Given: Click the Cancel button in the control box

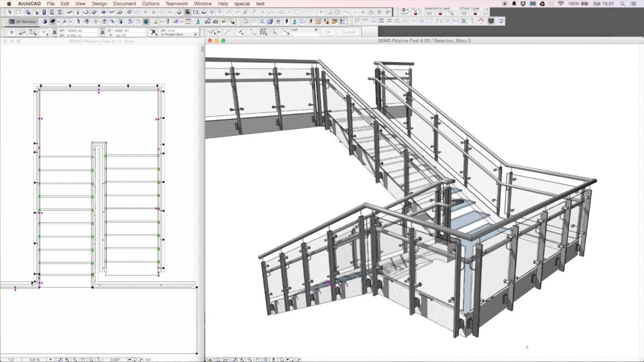Looking at the screenshot, I should click(349, 32).
